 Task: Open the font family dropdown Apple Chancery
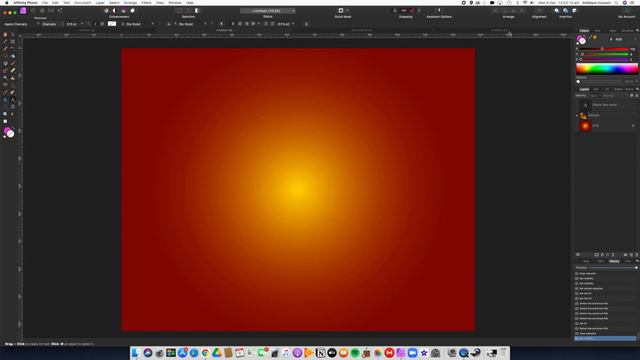point(22,24)
